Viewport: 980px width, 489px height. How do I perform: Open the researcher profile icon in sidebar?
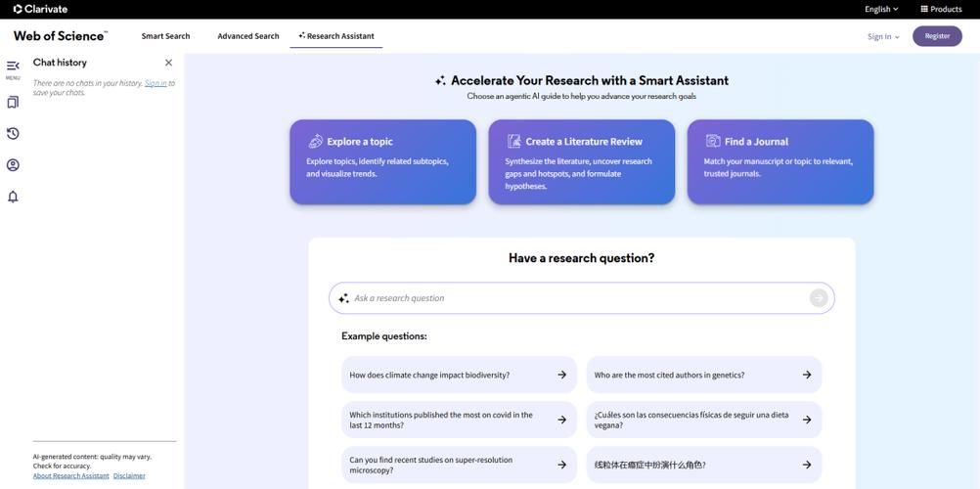coord(13,165)
